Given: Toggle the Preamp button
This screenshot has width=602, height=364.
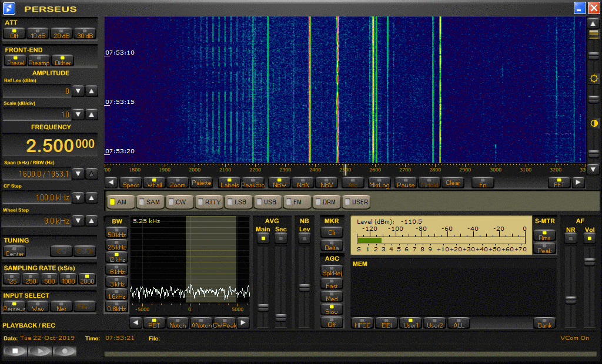Looking at the screenshot, I should [39, 60].
